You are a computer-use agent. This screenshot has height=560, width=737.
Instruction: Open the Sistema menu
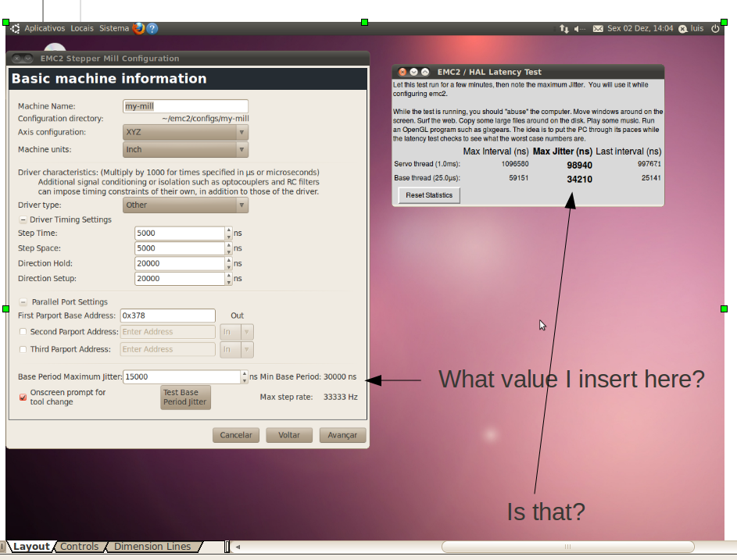114,28
